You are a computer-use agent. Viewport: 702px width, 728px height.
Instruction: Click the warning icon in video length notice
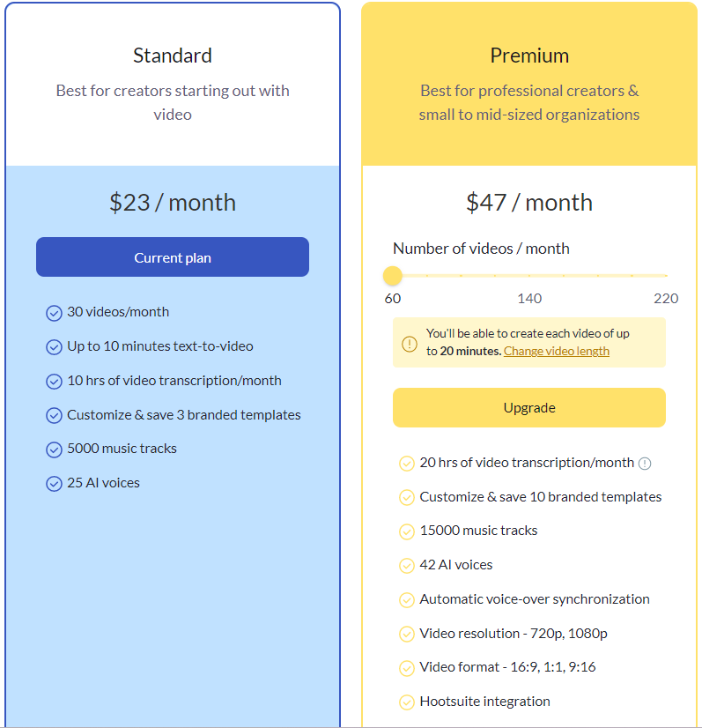[410, 344]
